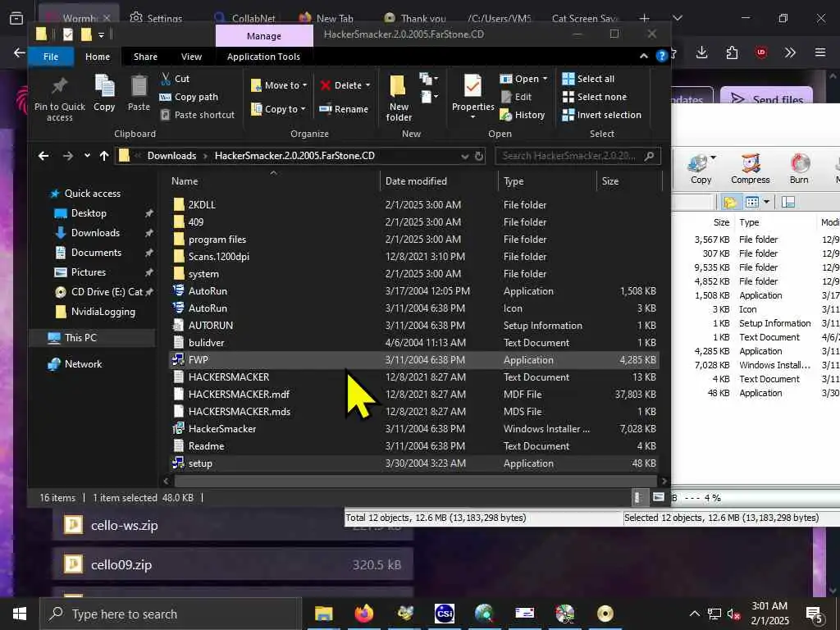Switch Explorer to large icons view
Screen dimensions: 840x630
point(659,497)
